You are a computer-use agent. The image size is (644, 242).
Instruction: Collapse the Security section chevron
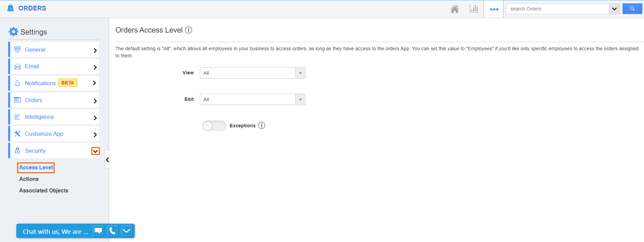(96, 151)
